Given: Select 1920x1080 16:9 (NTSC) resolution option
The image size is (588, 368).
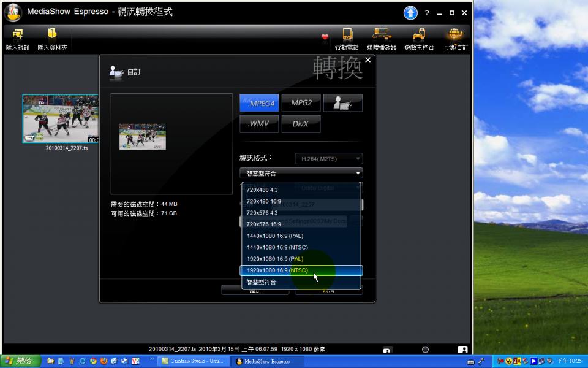Looking at the screenshot, I should tap(301, 270).
